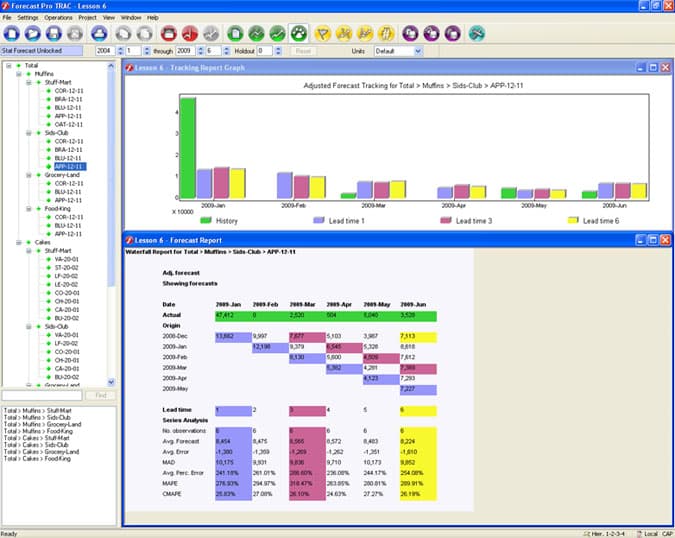
Task: Click the third purple toolbar icon
Action: coord(452,33)
